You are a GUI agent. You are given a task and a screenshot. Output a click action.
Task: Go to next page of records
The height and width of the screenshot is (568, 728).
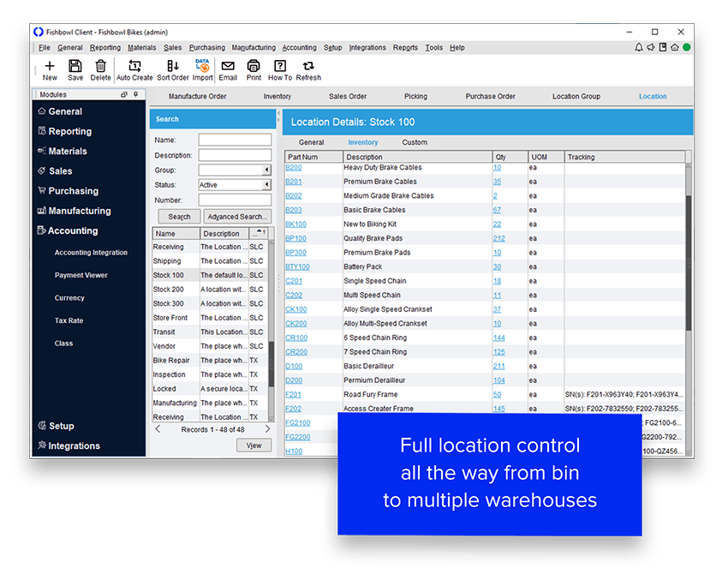tap(267, 429)
